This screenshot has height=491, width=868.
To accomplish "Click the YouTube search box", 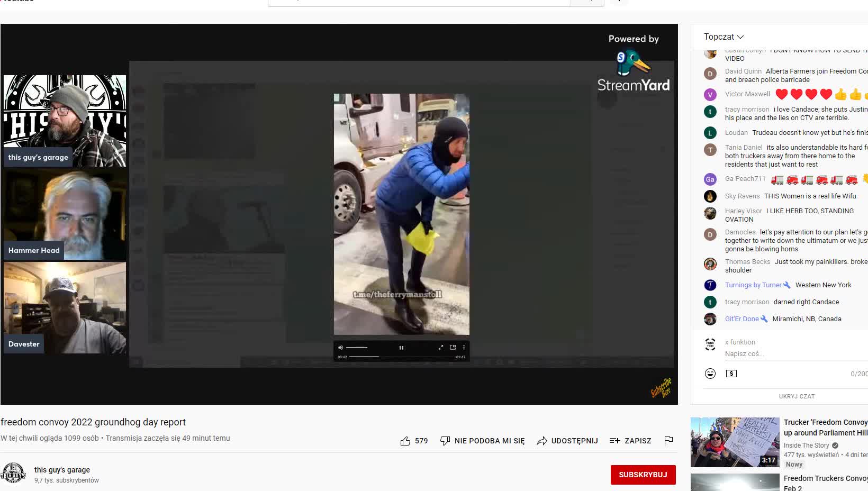I will (419, 3).
